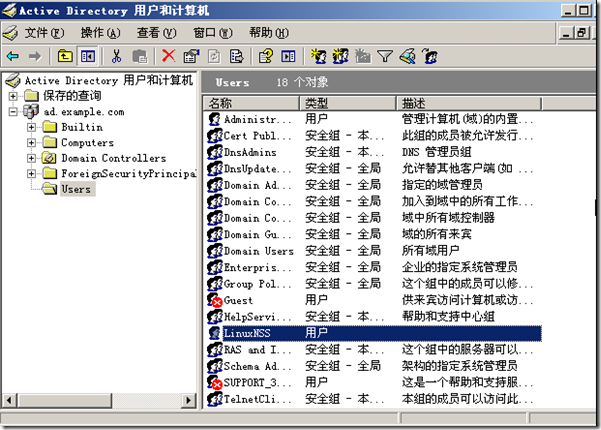The height and width of the screenshot is (430, 601).
Task: Select the RAS and I... group row
Action: tap(374, 350)
